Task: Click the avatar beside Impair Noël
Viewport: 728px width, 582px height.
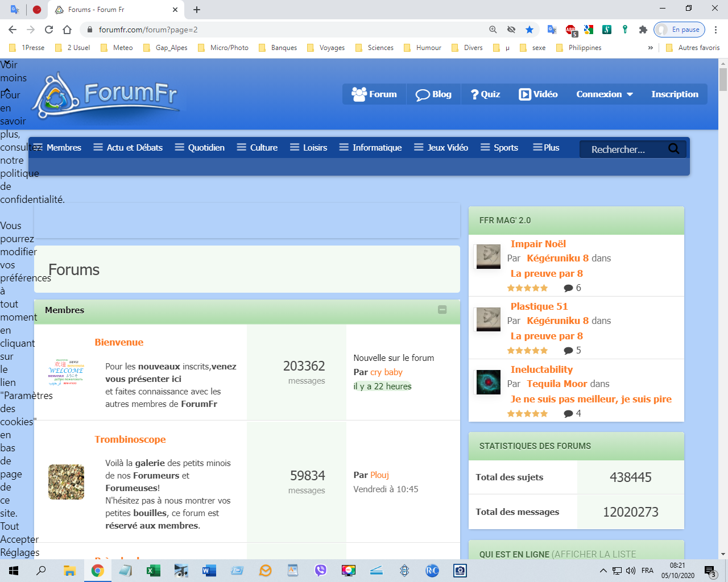Action: [x=488, y=257]
